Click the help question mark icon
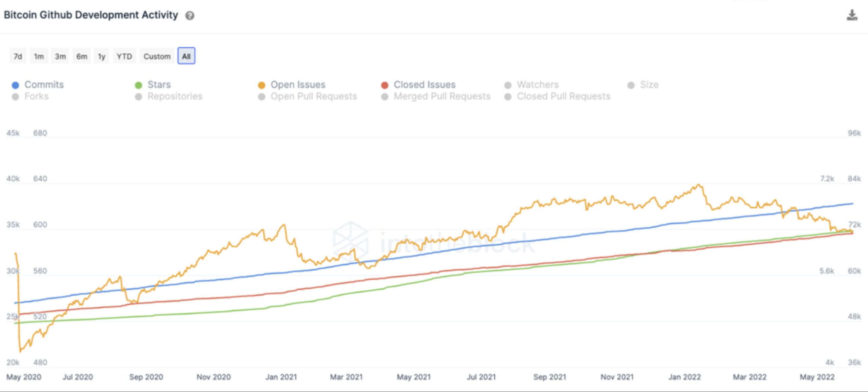Image resolution: width=868 pixels, height=392 pixels. pos(190,16)
